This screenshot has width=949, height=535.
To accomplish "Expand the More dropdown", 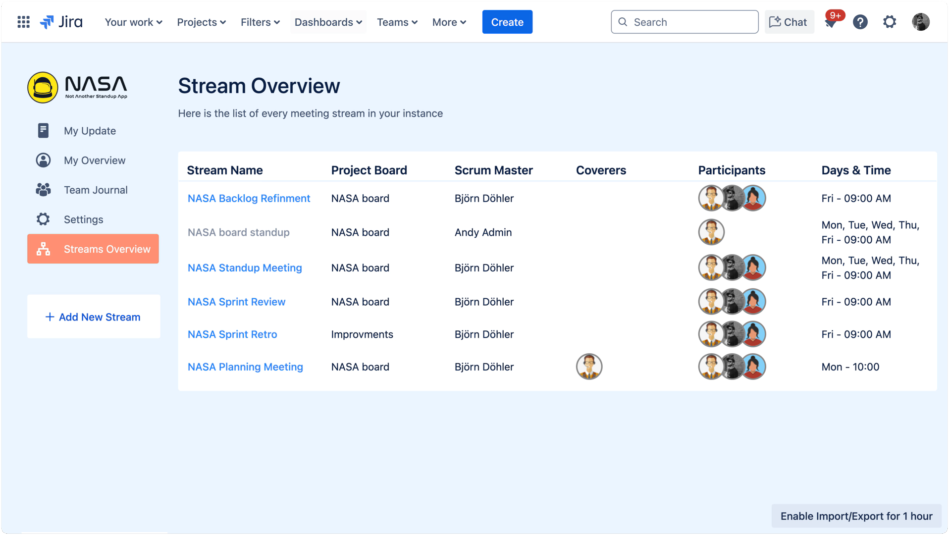I will point(449,22).
